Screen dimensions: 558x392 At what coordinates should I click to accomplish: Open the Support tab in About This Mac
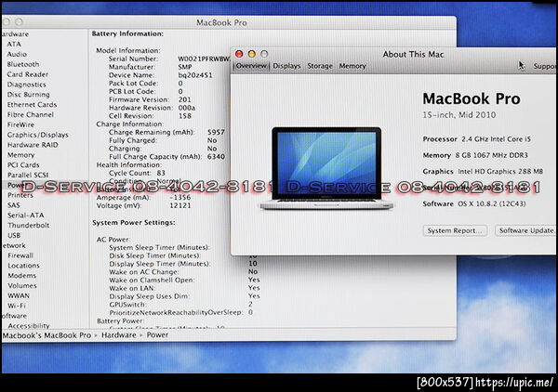[x=544, y=66]
